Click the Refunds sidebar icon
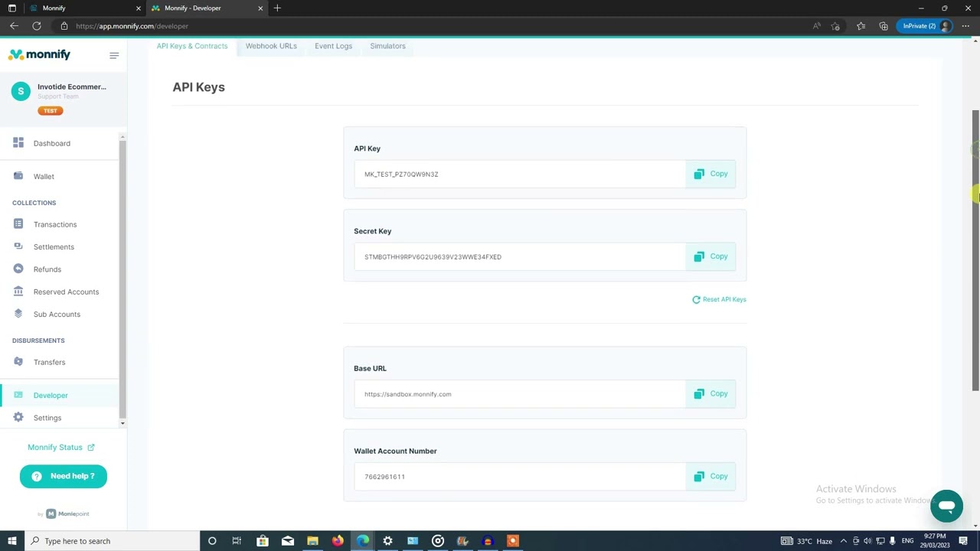The image size is (980, 551). click(x=18, y=269)
